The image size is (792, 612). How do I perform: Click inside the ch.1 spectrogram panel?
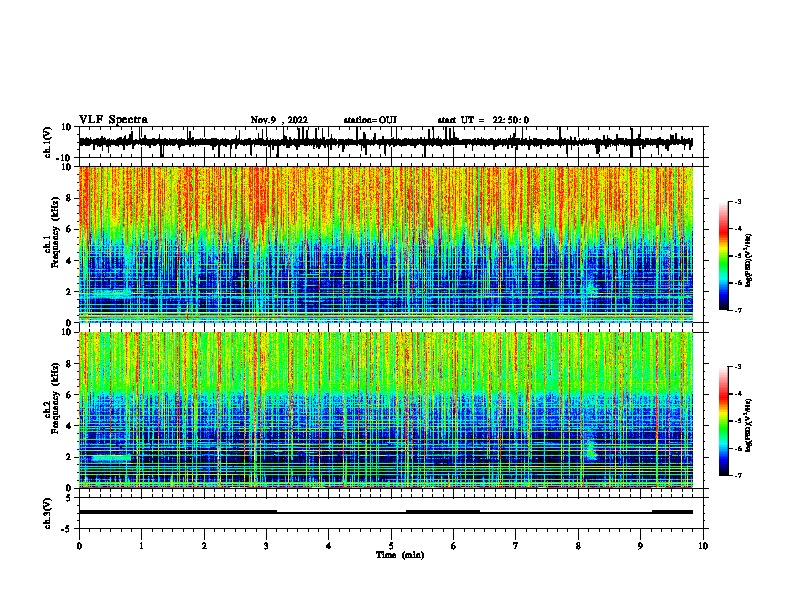[x=385, y=244]
